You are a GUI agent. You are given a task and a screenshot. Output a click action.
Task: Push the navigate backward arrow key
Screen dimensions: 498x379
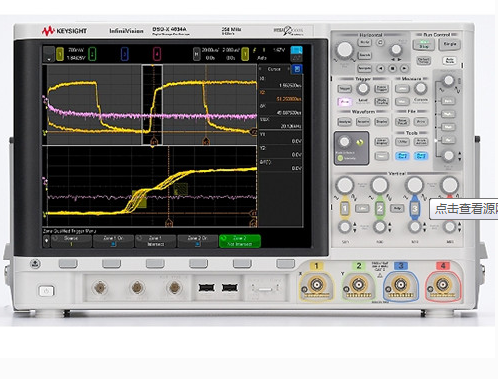(380, 68)
